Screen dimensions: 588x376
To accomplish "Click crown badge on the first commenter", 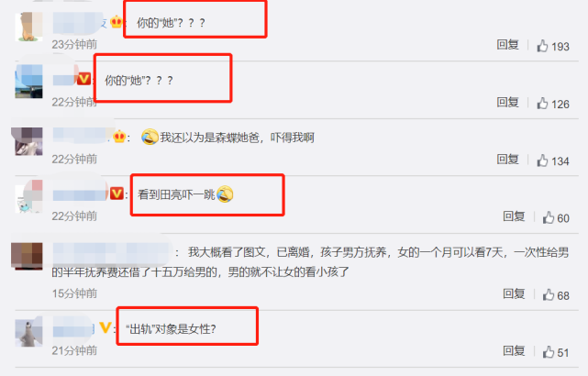I will [x=116, y=22].
